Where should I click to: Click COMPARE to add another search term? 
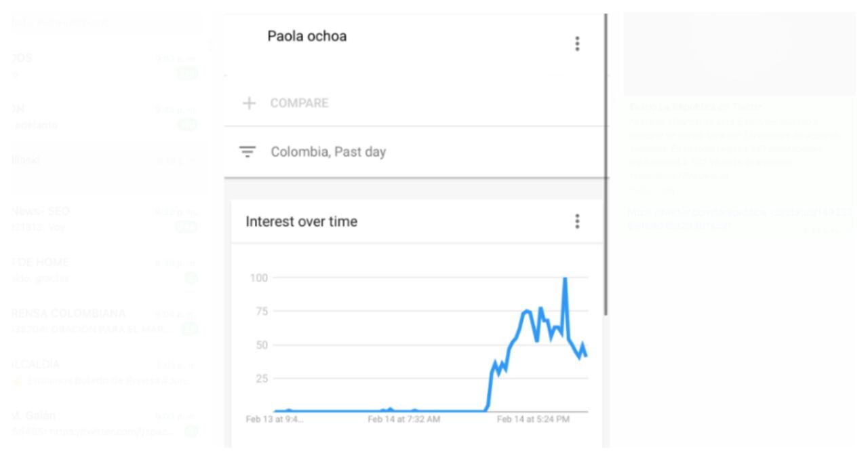tap(298, 104)
